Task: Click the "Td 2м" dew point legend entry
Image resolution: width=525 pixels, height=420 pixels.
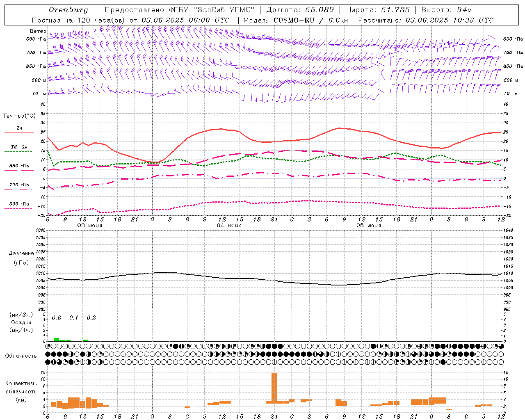Action: [19, 147]
